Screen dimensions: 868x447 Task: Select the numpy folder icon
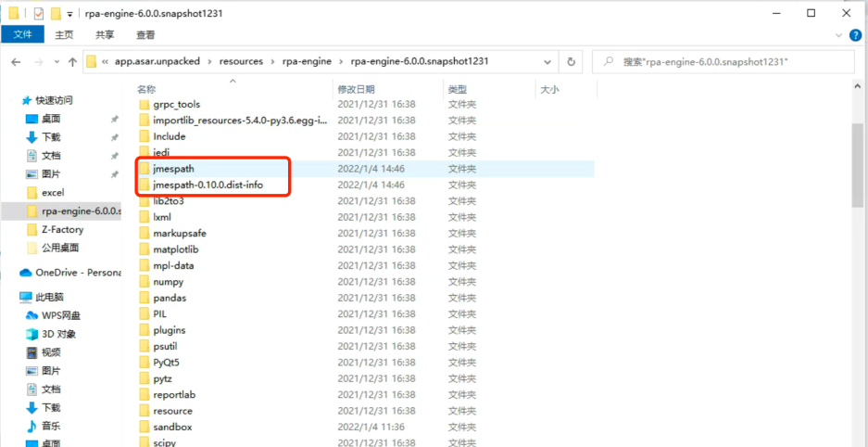(144, 281)
